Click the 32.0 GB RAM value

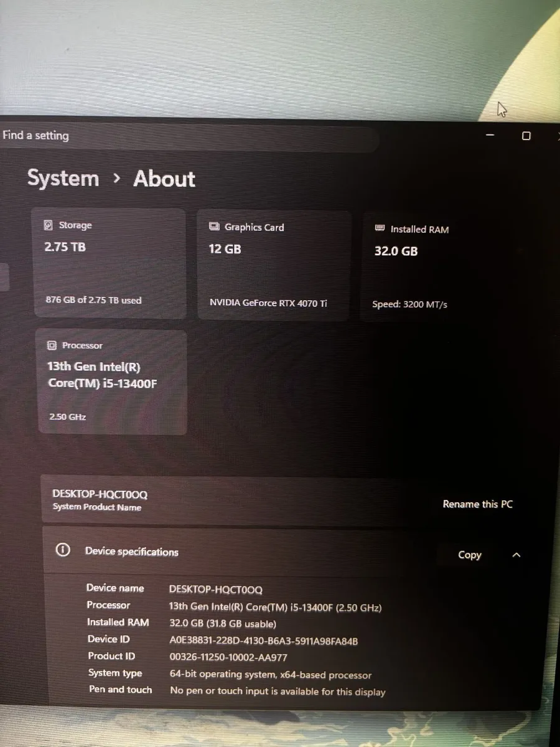(396, 251)
